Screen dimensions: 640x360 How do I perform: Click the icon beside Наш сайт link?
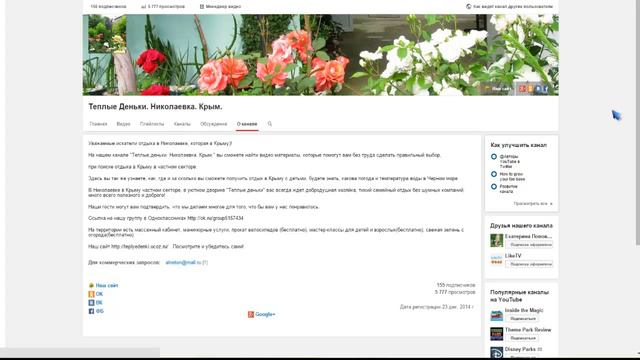click(91, 285)
